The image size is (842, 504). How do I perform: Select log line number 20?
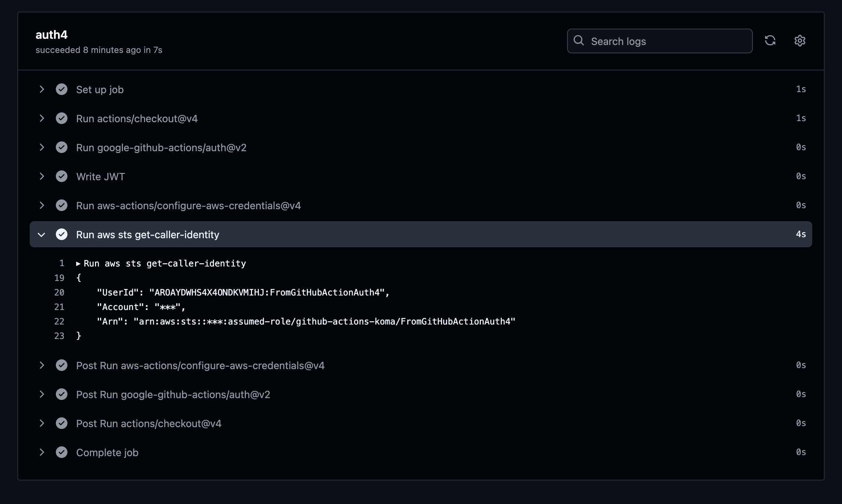click(x=59, y=293)
